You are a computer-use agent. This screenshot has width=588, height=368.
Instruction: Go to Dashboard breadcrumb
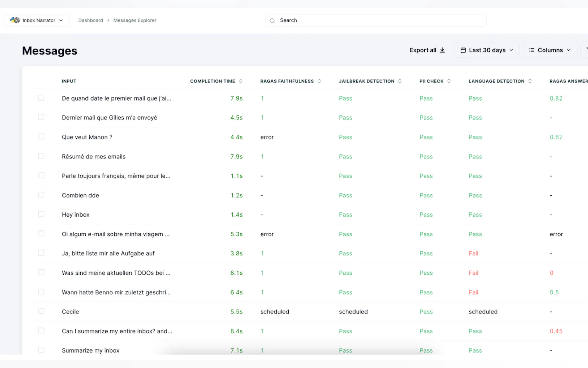pyautogui.click(x=91, y=20)
